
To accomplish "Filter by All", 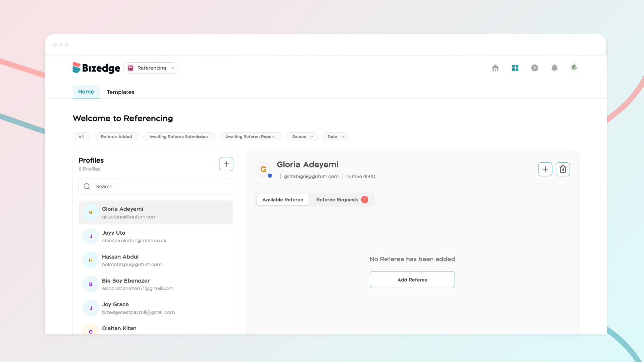I will click(82, 137).
